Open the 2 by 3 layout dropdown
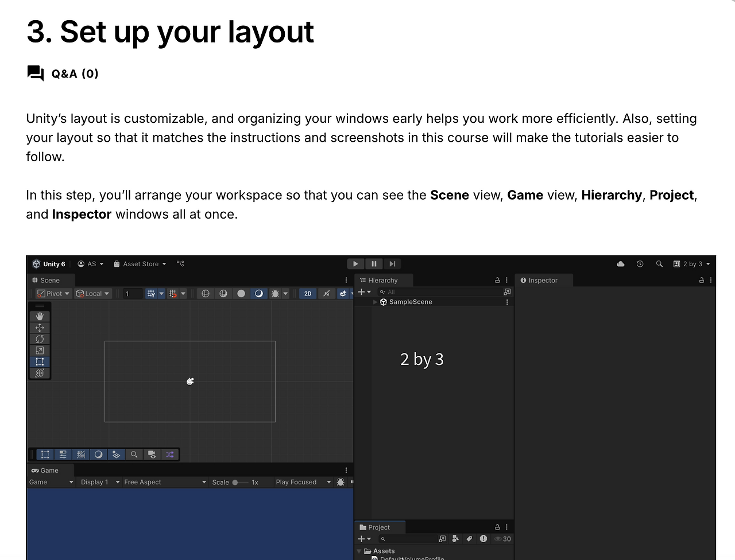This screenshot has width=735, height=560. click(692, 264)
